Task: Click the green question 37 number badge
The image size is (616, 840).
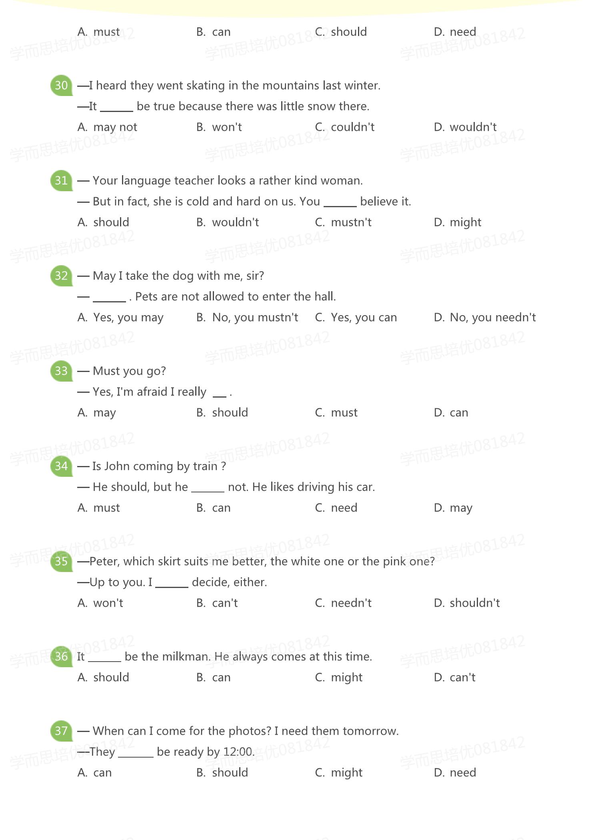Action: point(61,731)
